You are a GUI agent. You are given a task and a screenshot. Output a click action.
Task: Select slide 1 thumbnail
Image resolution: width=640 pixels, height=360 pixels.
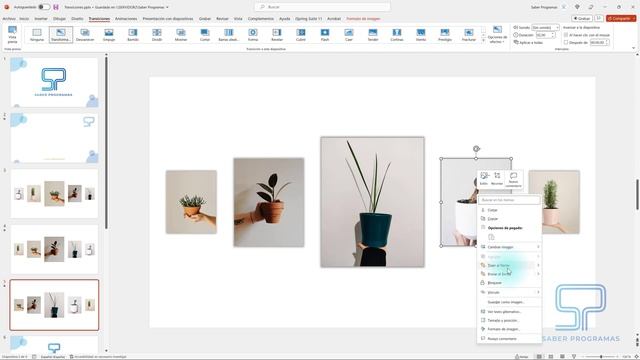click(x=54, y=82)
